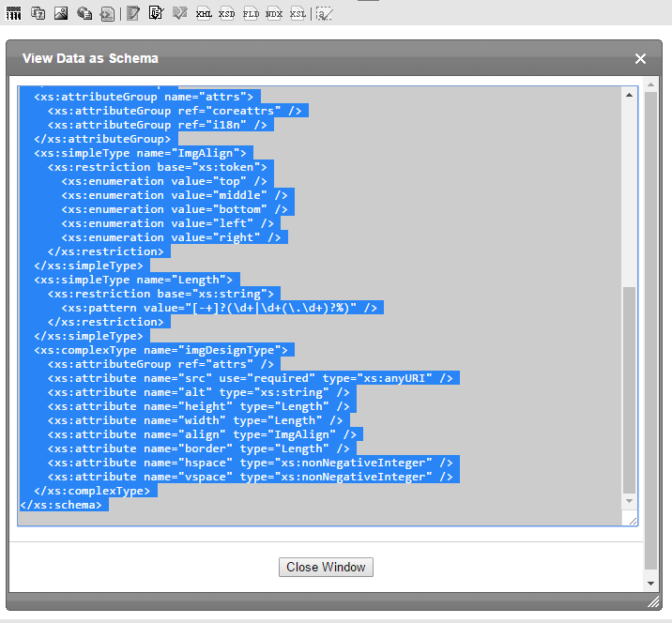This screenshot has width=672, height=623.
Task: Click the dialog outer scrollbar down arrow
Action: click(x=650, y=584)
